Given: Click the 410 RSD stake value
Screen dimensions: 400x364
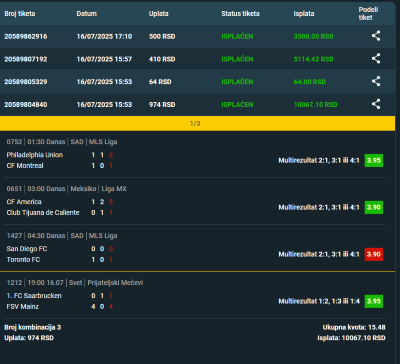Looking at the screenshot, I should 162,59.
